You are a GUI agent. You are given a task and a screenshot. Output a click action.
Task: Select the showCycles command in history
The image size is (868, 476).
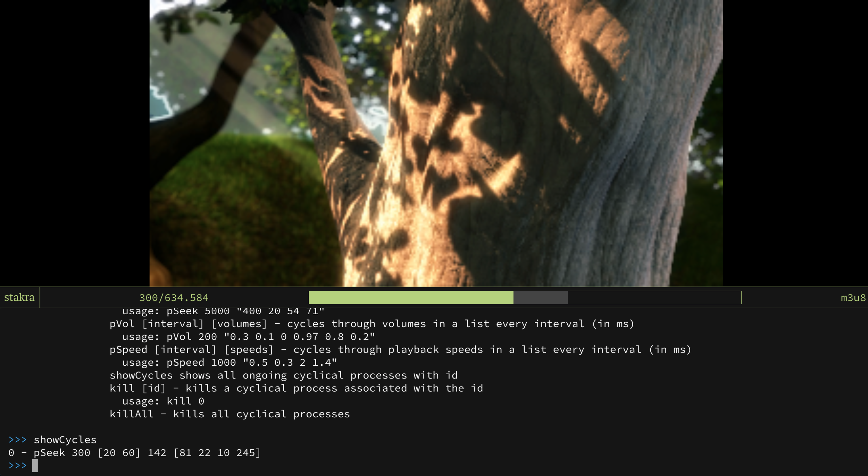[65, 440]
